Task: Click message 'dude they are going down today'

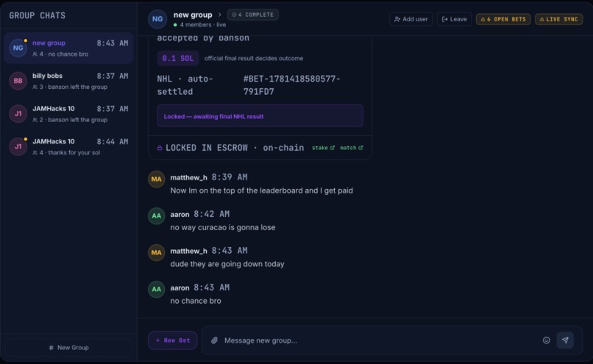Action: (x=227, y=264)
